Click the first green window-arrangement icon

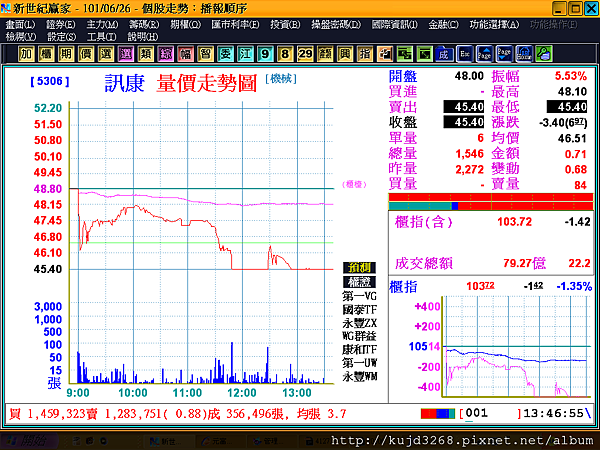404,54
